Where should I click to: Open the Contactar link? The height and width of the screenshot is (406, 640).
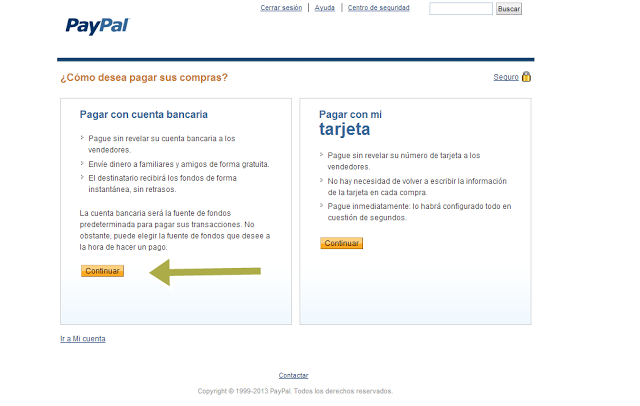(x=293, y=375)
